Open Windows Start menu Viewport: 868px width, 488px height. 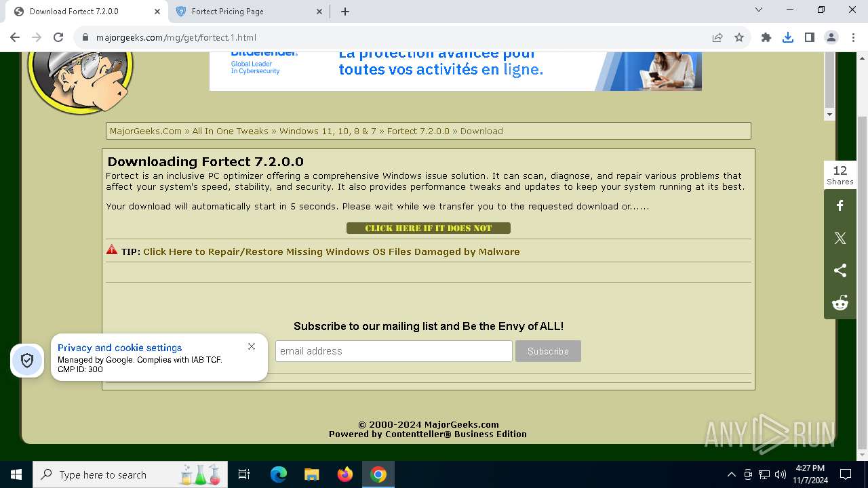pyautogui.click(x=16, y=474)
